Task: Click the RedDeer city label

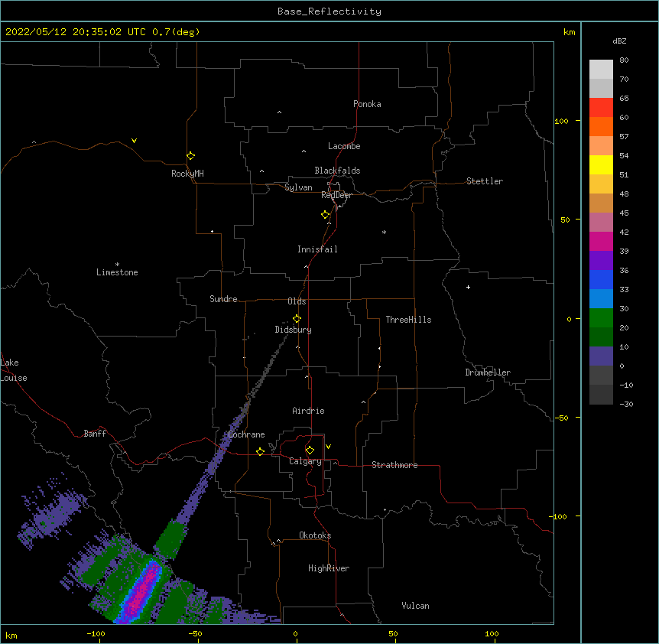Action: 336,195
